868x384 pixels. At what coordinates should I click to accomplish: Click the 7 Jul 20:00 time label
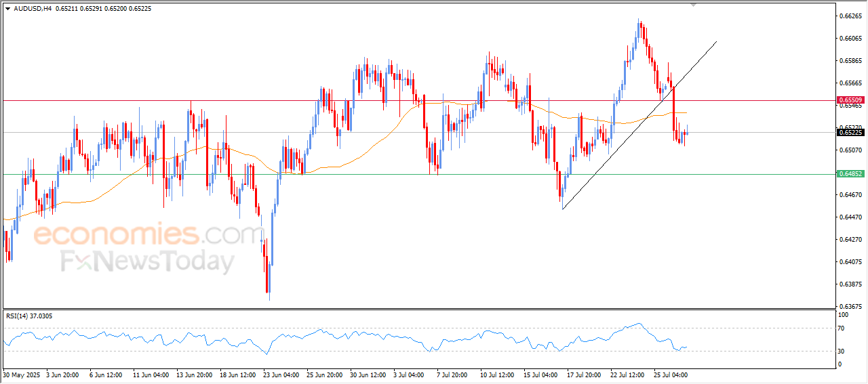pos(453,374)
